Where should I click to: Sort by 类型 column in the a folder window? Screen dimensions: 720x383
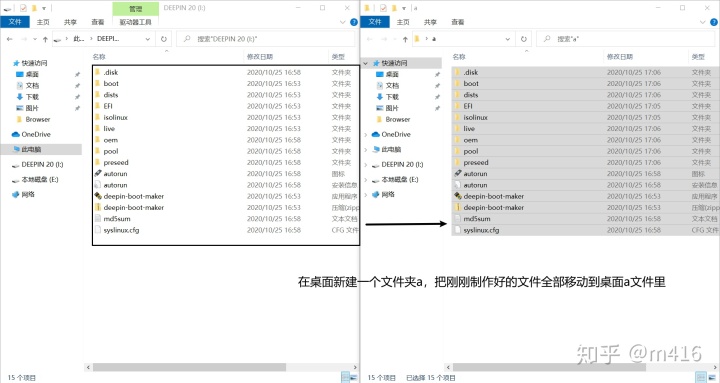coord(698,57)
